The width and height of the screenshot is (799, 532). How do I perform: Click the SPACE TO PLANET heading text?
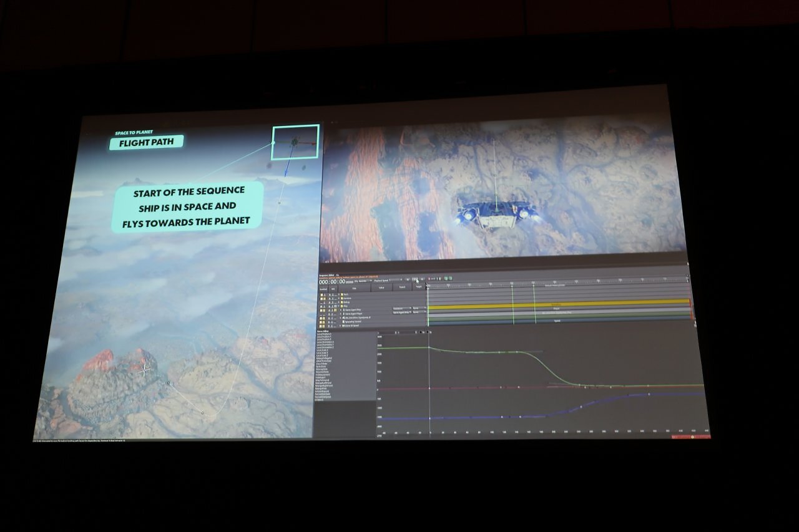click(134, 132)
